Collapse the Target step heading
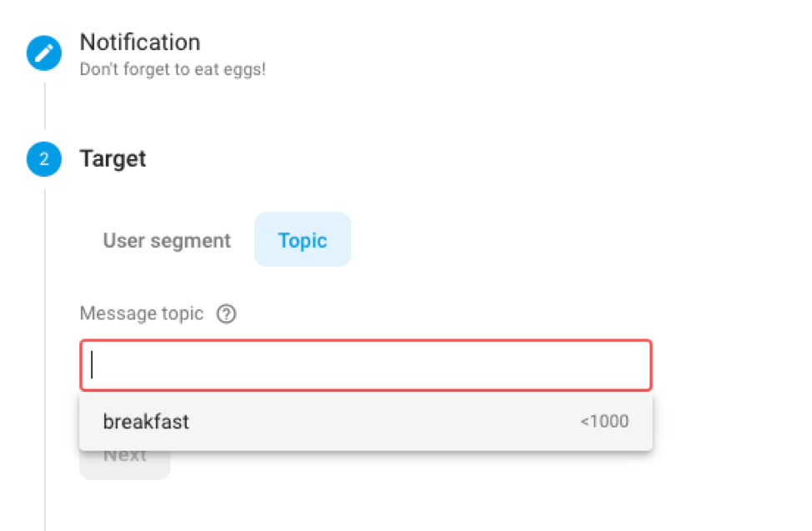This screenshot has height=531, width=812. [113, 158]
